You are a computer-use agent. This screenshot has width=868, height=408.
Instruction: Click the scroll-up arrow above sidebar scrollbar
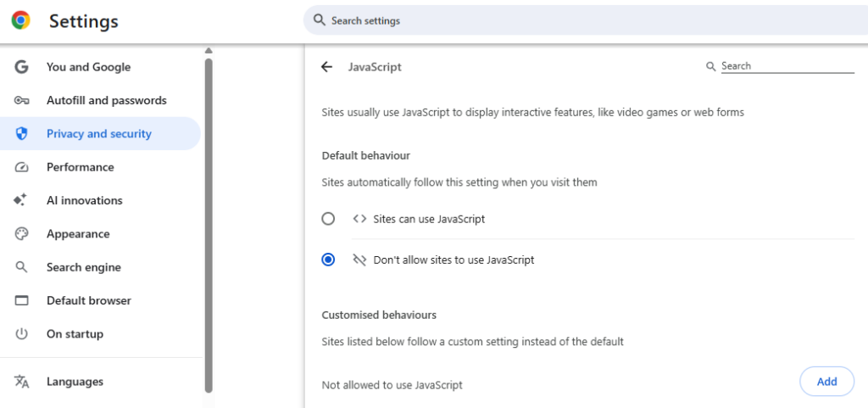(209, 51)
